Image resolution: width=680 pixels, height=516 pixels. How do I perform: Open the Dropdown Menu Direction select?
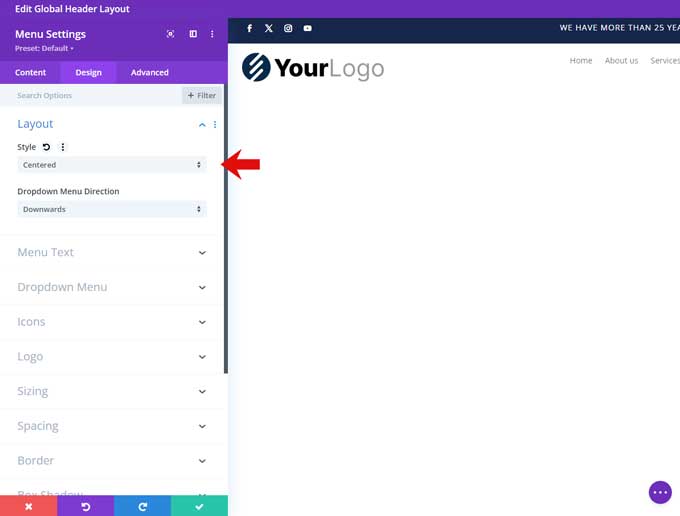112,210
